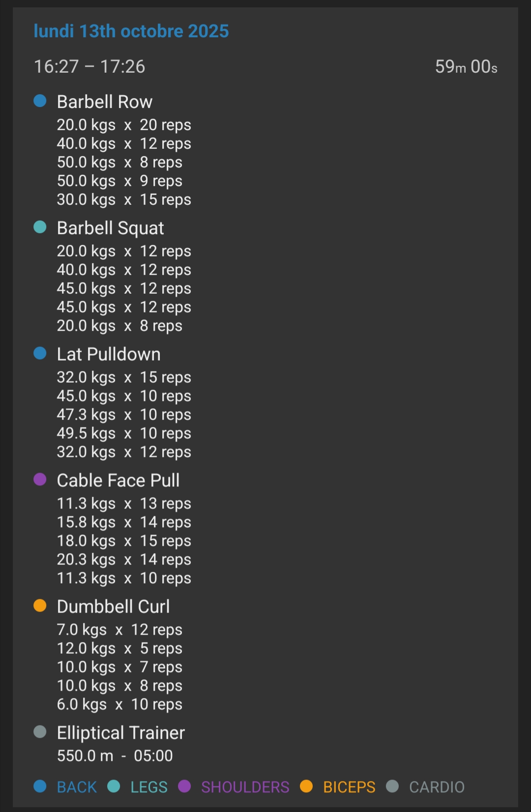The image size is (531, 812).
Task: Select the BICEPS category label
Action: [x=349, y=787]
